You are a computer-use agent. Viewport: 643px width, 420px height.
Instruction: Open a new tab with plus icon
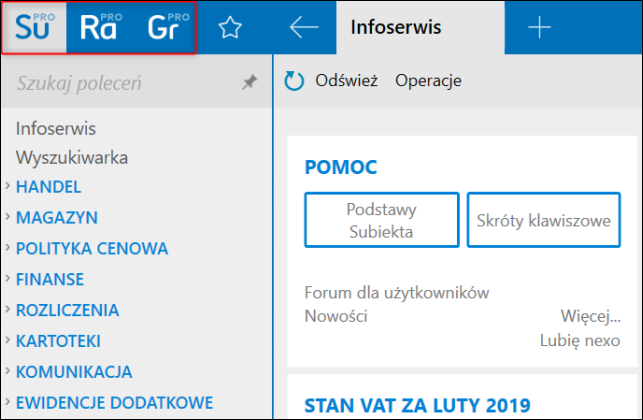coord(539,28)
